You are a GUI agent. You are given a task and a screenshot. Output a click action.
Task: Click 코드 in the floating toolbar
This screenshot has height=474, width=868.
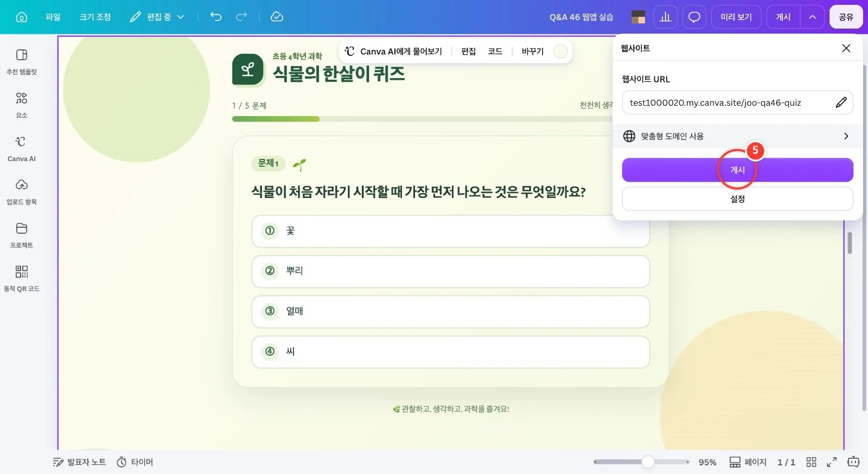(495, 51)
